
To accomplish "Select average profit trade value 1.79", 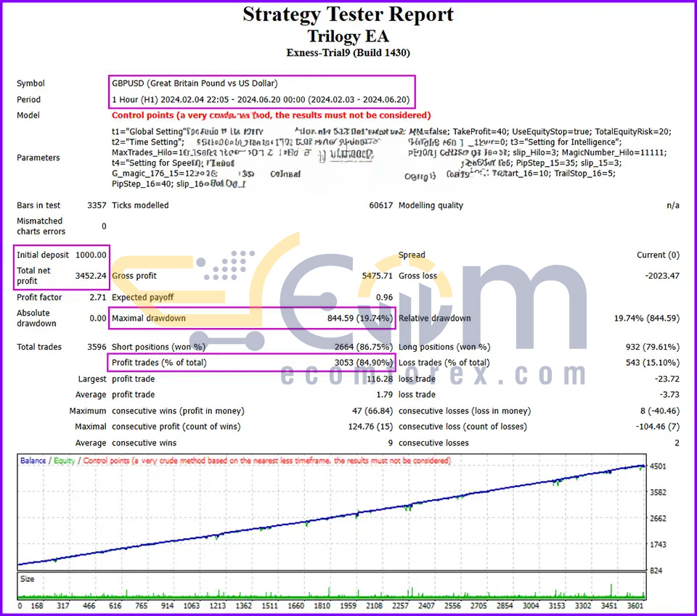I will point(385,395).
